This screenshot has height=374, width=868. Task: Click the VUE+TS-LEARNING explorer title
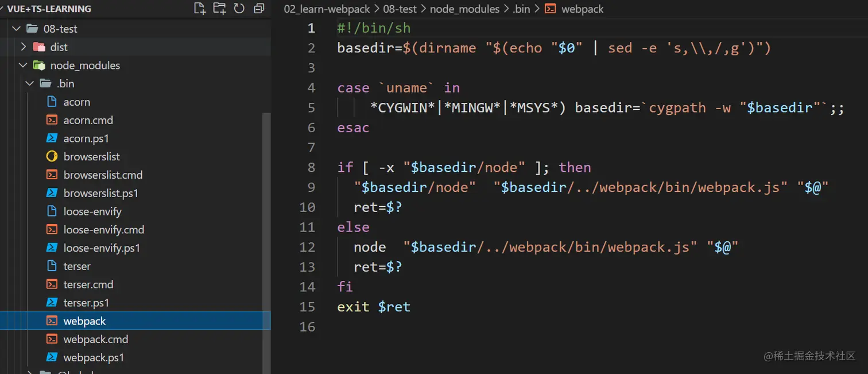49,9
